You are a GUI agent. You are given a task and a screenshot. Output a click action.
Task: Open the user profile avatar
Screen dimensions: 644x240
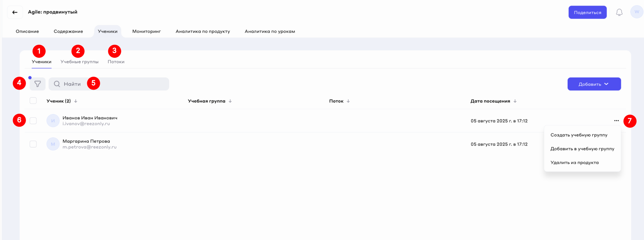coord(637,12)
